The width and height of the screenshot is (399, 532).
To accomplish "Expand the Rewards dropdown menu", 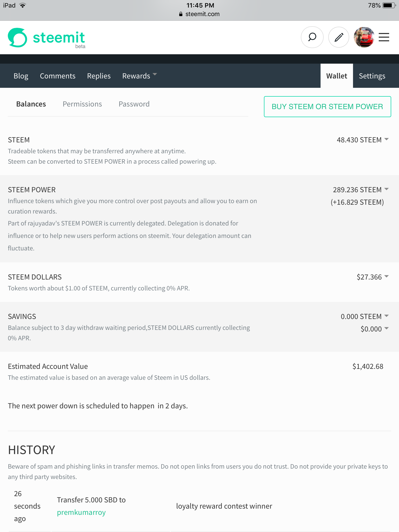I will tap(140, 76).
